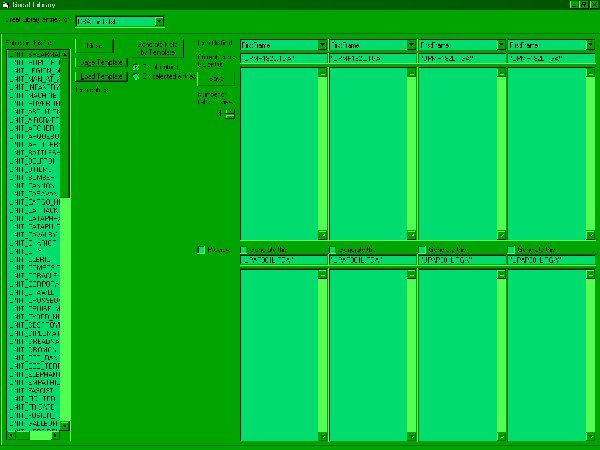600x450 pixels.
Task: Click the number of lists spinner arrows
Action: [230, 113]
